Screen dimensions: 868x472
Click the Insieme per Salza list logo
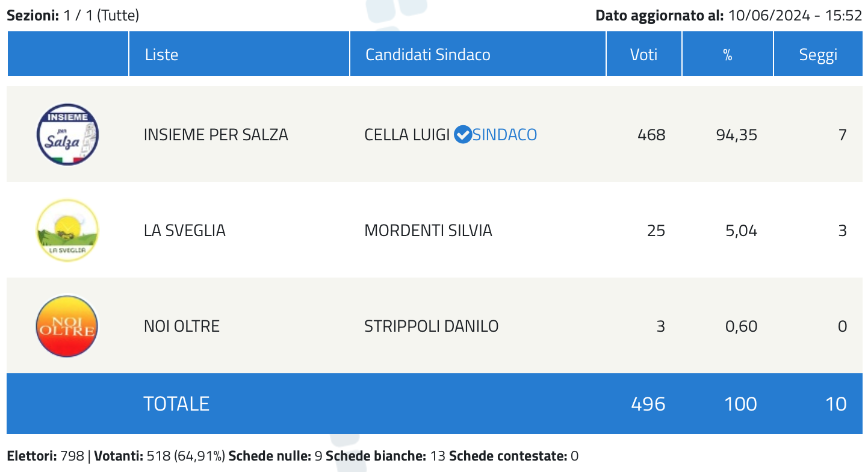tap(67, 134)
